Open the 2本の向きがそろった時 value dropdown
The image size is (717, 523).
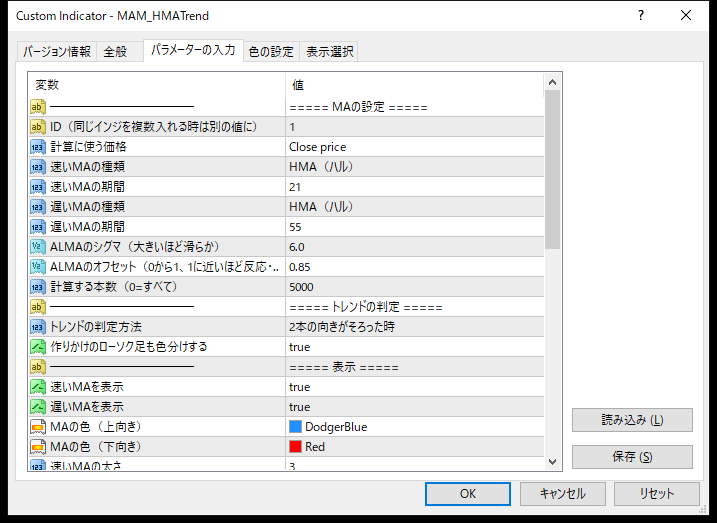[x=415, y=327]
